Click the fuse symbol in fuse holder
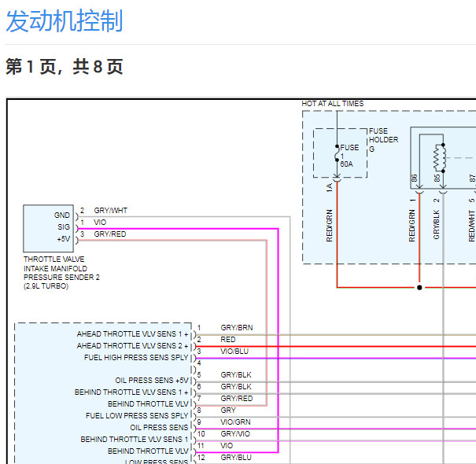 (337, 153)
